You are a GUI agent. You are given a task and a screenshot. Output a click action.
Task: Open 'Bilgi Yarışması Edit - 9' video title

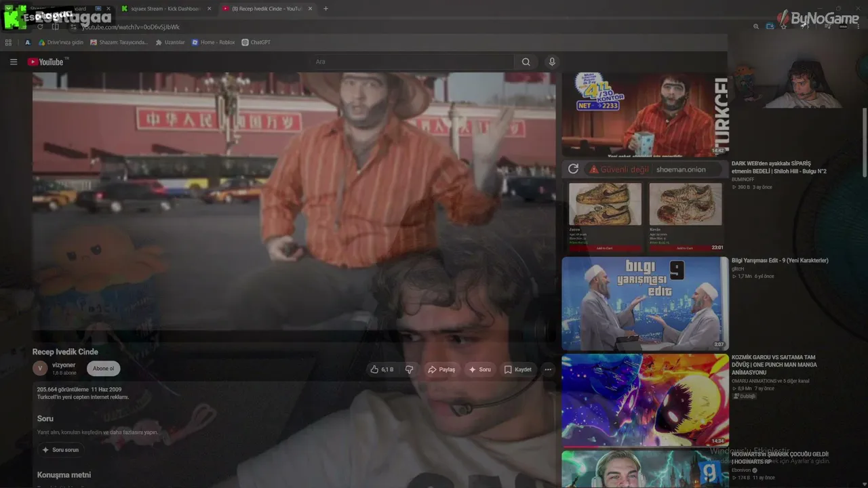[x=780, y=260]
